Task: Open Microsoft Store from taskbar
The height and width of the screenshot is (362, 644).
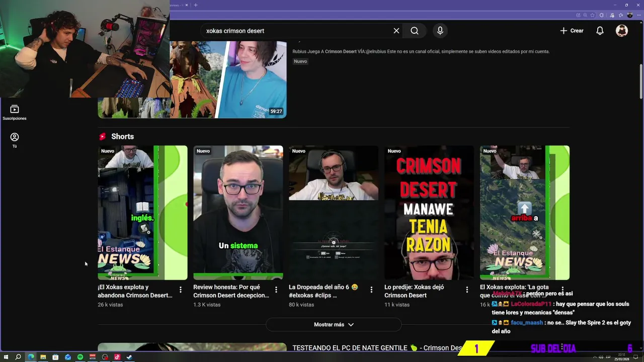Action: pyautogui.click(x=55, y=357)
